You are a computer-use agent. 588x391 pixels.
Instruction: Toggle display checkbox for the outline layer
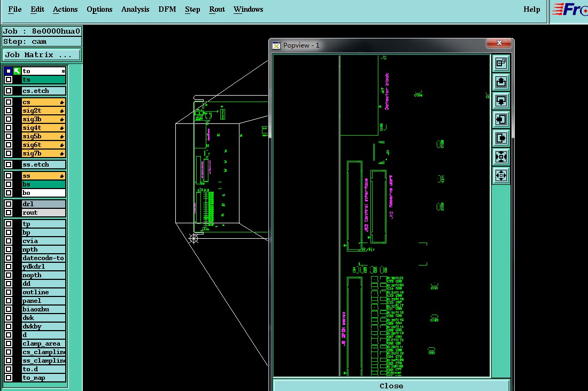8,292
